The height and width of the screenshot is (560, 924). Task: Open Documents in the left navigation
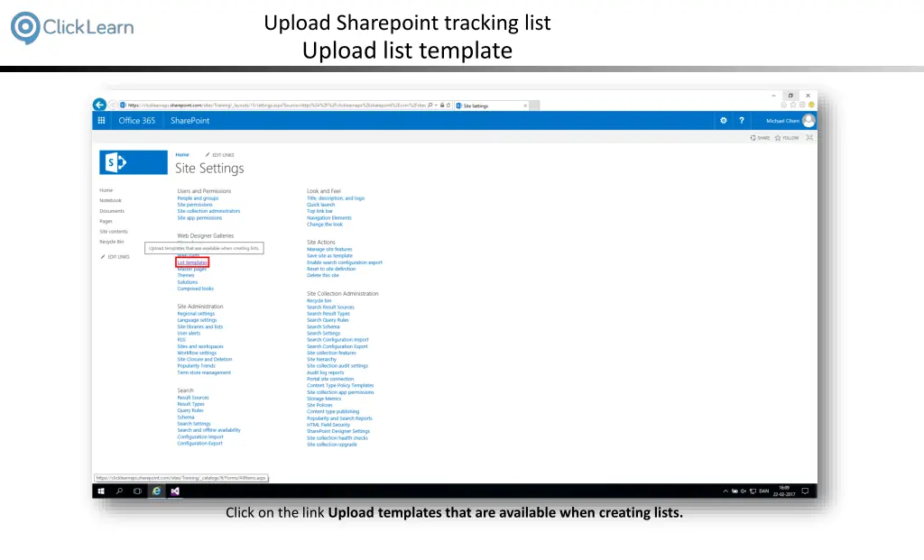pos(112,211)
